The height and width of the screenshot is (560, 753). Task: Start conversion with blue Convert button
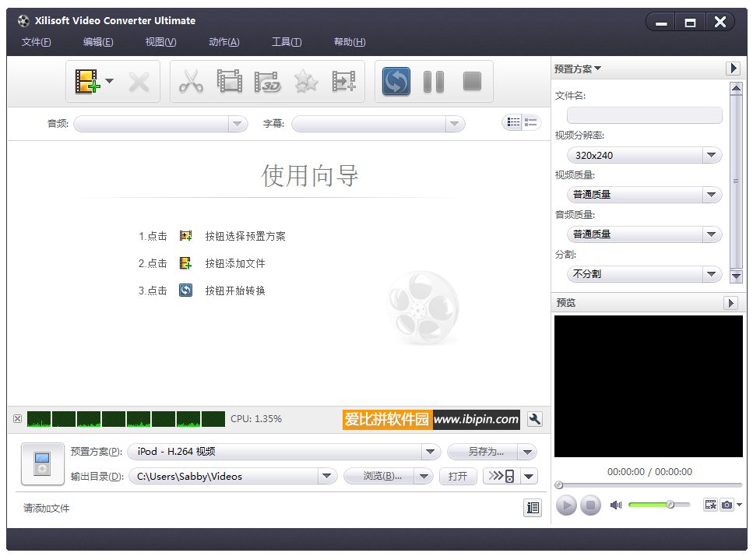(x=396, y=81)
